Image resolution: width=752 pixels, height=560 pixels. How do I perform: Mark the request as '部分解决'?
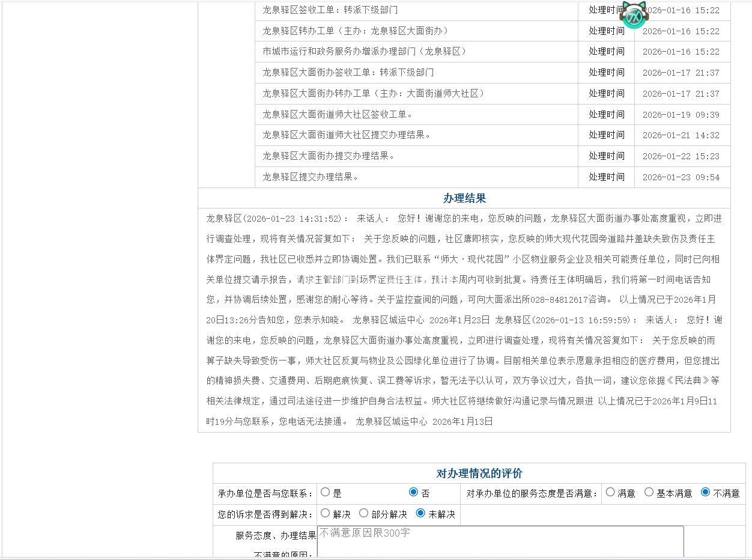(363, 513)
